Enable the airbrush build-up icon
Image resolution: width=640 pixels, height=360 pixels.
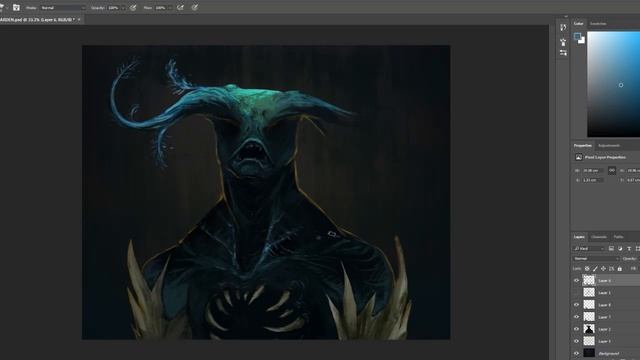tap(180, 7)
